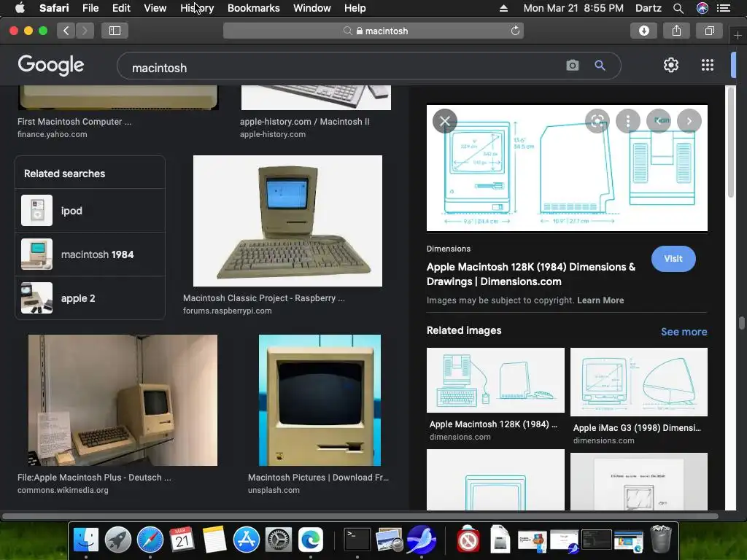Open the File menu

(90, 8)
